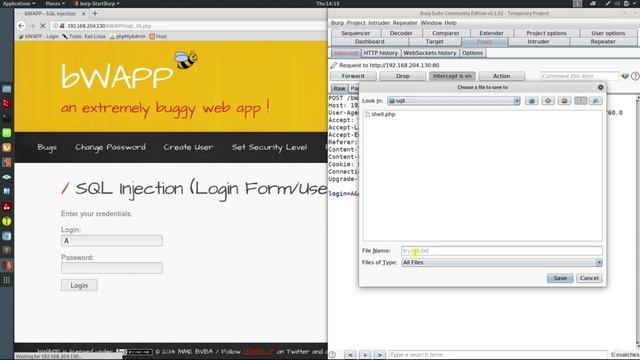Viewport: 640px width, 360px height.
Task: Open the HTTP history sub-tab
Action: pos(380,53)
